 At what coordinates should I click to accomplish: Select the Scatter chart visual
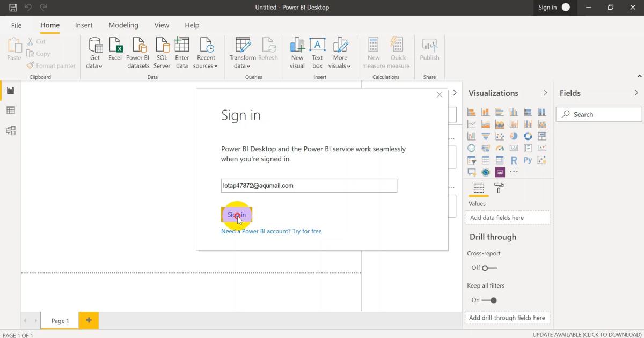499,136
